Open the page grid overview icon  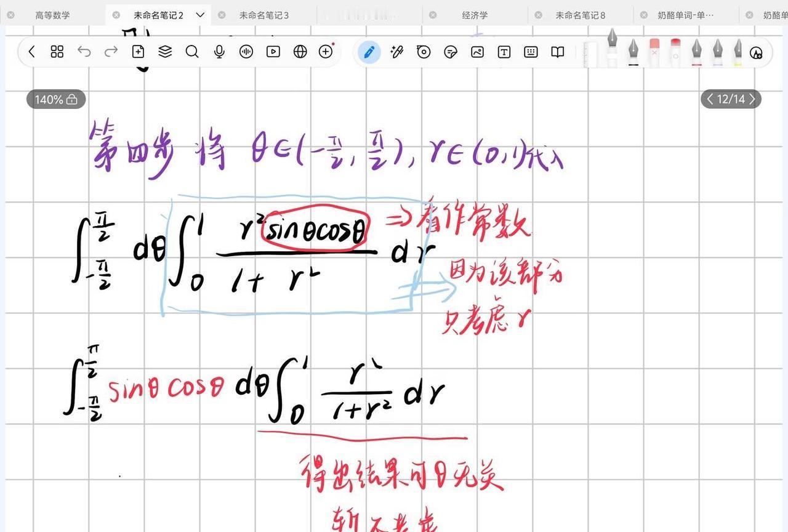pos(57,52)
